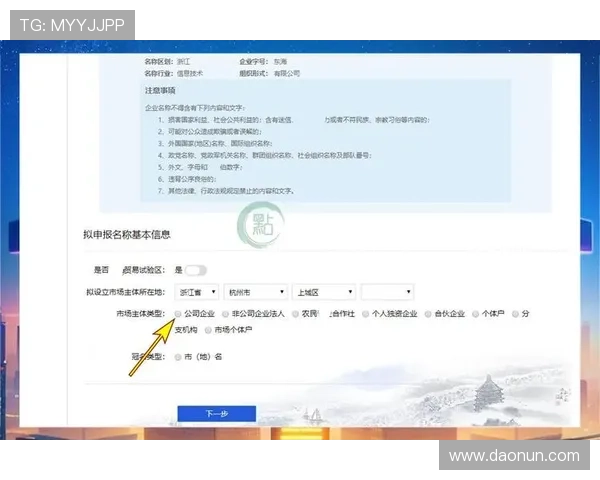Click the 冠名类型 label
This screenshot has width=600, height=480.
point(148,357)
